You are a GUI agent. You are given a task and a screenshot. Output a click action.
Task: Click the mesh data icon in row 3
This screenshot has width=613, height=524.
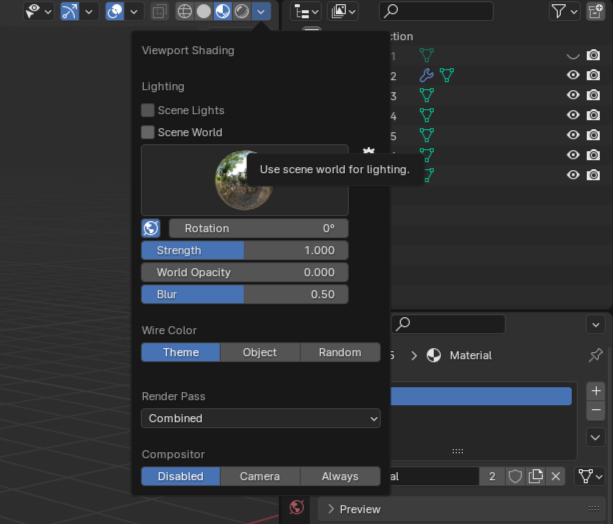[x=427, y=95]
